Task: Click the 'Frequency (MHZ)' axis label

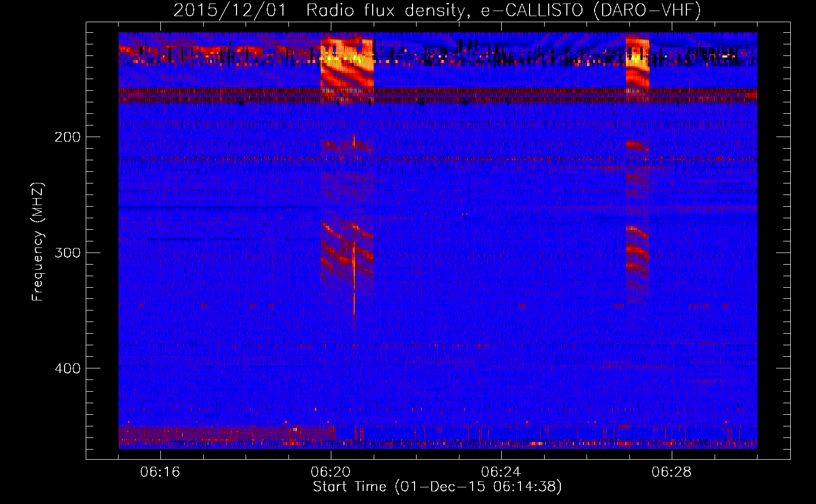Action: pos(38,242)
